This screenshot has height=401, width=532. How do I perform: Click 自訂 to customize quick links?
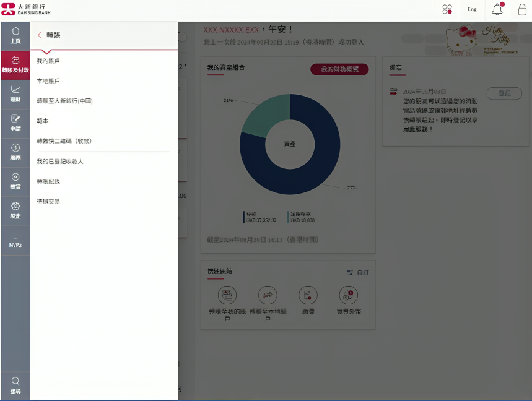357,272
